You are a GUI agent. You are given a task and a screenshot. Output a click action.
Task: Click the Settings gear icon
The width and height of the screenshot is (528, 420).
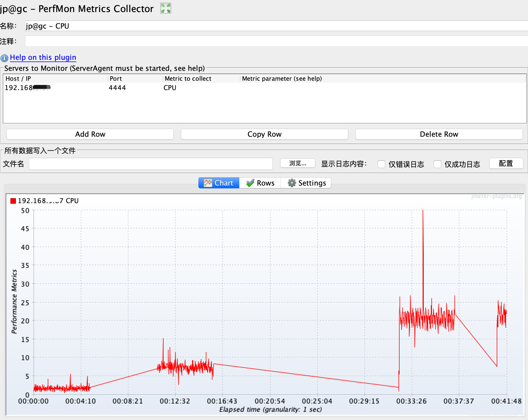click(x=292, y=183)
